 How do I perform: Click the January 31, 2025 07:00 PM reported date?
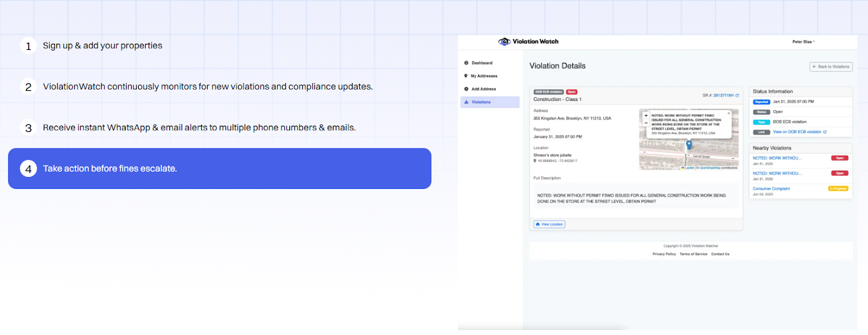(x=558, y=137)
